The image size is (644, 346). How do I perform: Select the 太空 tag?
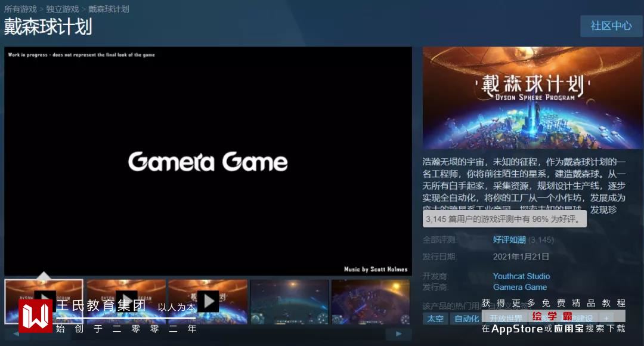(x=435, y=319)
